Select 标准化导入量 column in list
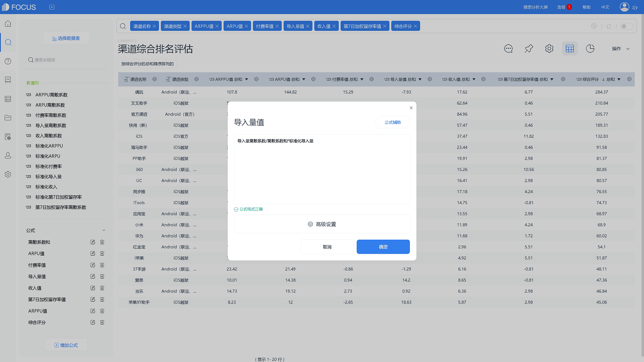Image resolution: width=644 pixels, height=362 pixels. [49, 177]
